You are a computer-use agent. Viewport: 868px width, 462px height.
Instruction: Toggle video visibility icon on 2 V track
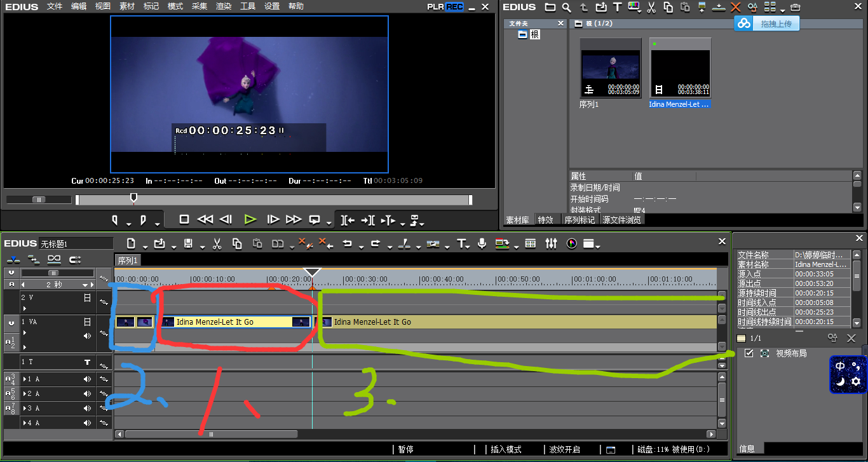click(88, 297)
